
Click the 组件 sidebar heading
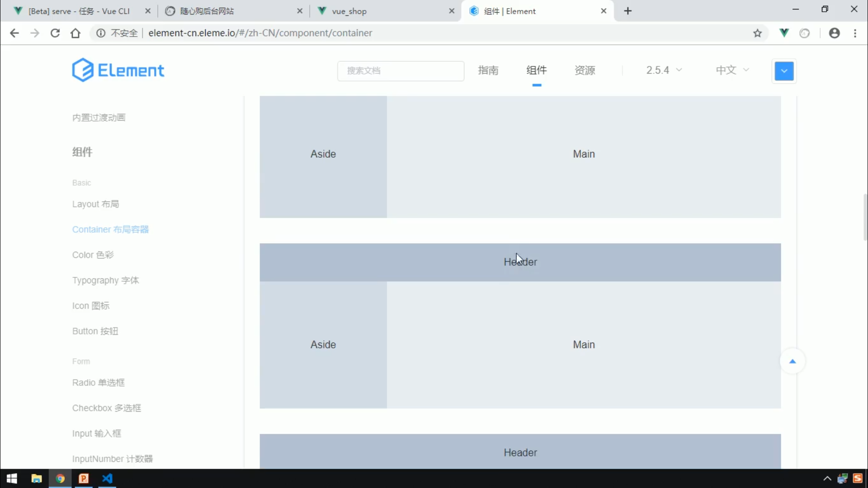[82, 152]
